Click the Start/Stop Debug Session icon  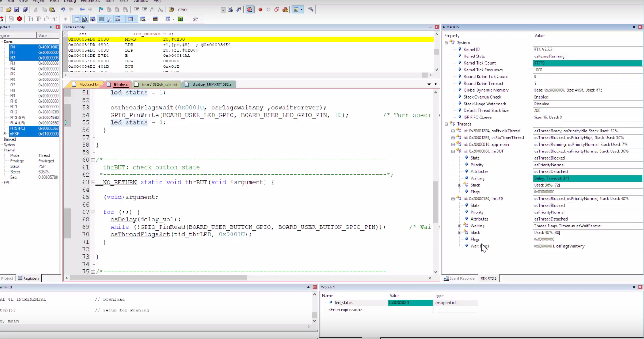249,9
